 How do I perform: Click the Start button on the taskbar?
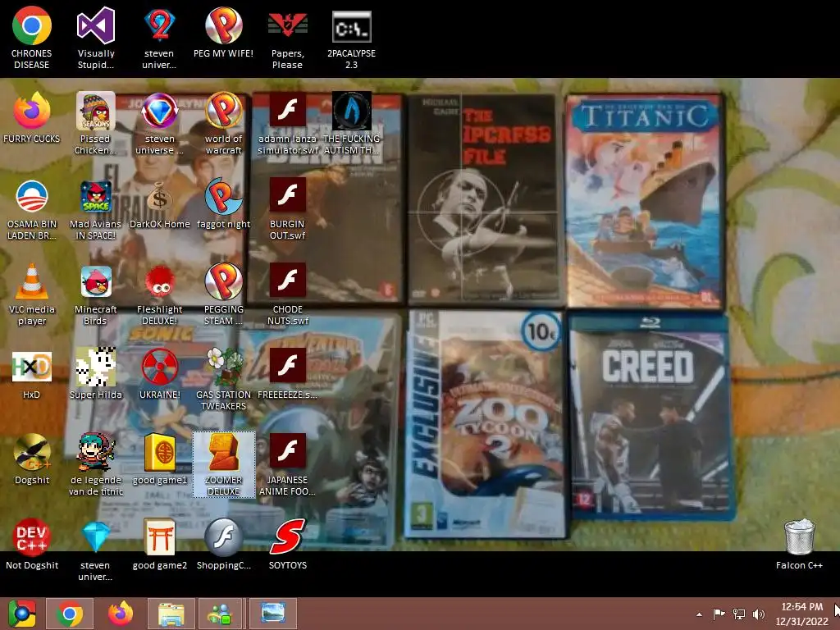pos(21,614)
